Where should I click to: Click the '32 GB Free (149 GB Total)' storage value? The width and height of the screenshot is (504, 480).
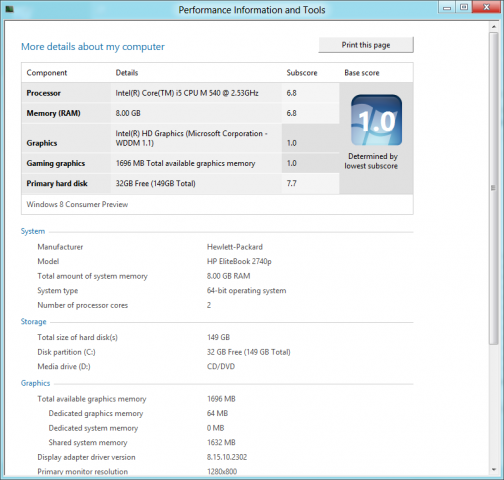(248, 352)
